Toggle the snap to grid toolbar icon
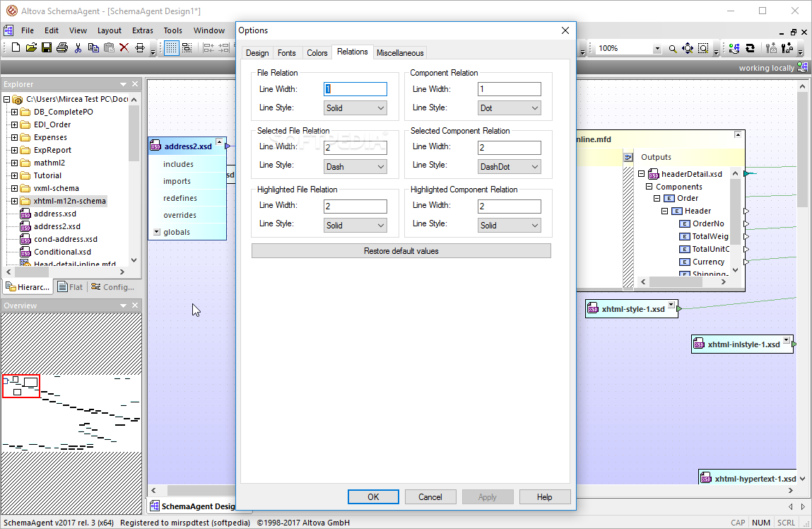Viewport: 812px width, 529px height. point(187,48)
